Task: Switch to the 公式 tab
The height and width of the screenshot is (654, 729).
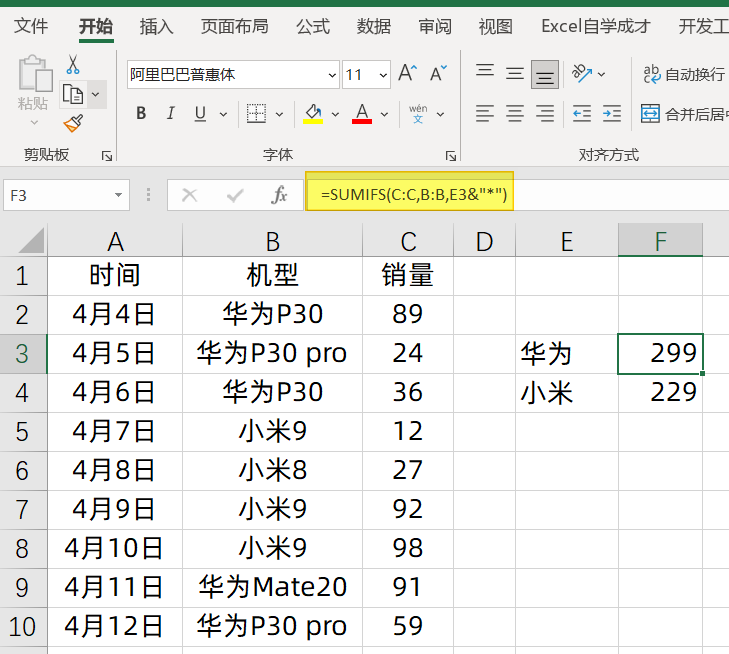Action: click(x=313, y=26)
